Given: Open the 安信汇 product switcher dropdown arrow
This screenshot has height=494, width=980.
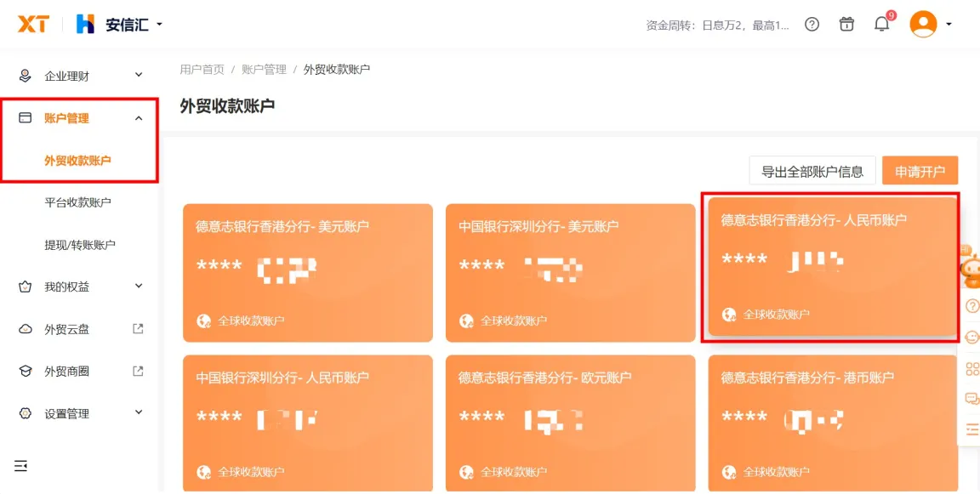Looking at the screenshot, I should point(159,25).
